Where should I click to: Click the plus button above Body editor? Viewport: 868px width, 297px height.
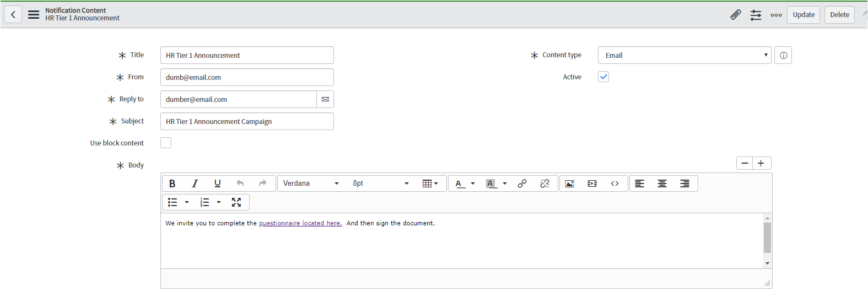761,163
